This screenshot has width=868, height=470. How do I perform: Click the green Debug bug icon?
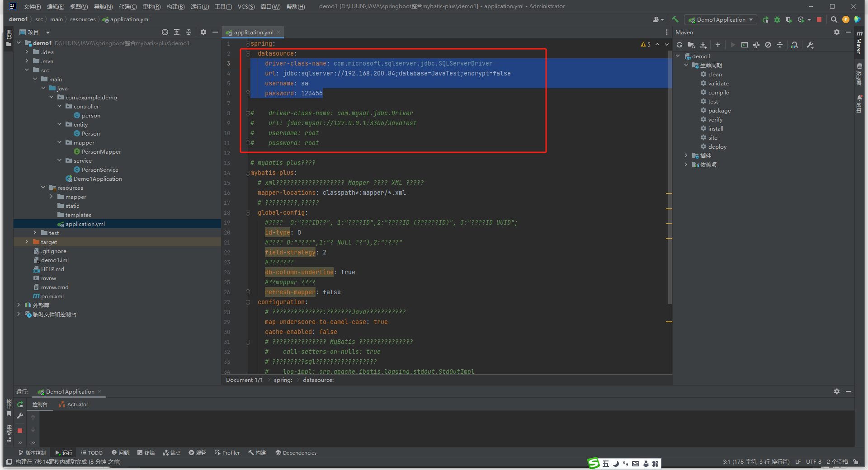pyautogui.click(x=777, y=19)
